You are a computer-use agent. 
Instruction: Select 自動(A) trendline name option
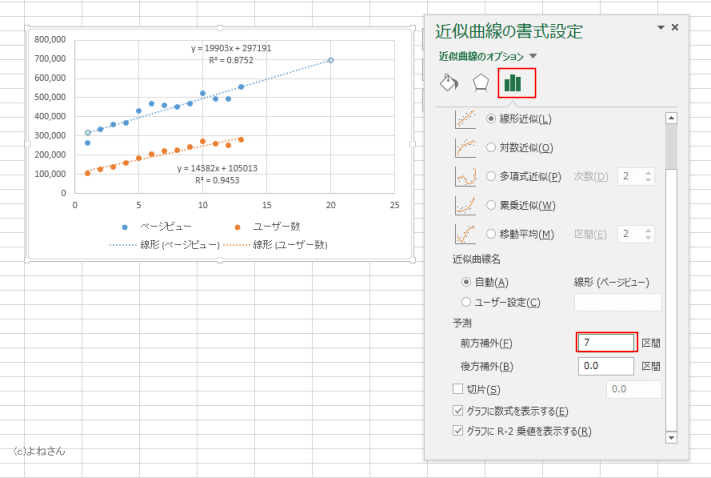coord(466,282)
